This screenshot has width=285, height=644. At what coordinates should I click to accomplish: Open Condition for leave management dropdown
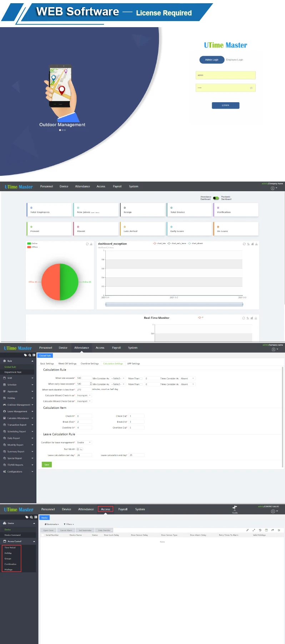pyautogui.click(x=84, y=442)
